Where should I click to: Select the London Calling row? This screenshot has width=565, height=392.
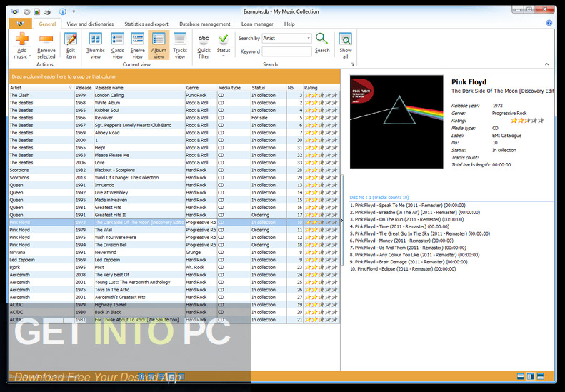click(x=174, y=95)
